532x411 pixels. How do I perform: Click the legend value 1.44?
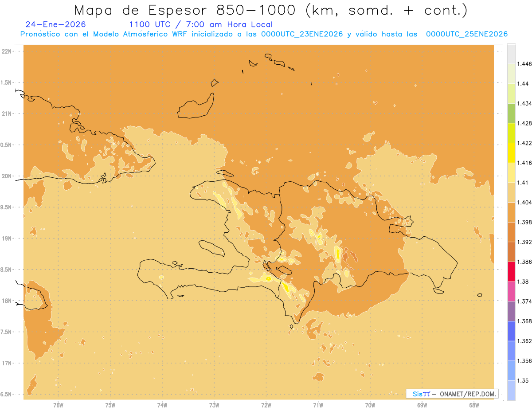(x=523, y=83)
